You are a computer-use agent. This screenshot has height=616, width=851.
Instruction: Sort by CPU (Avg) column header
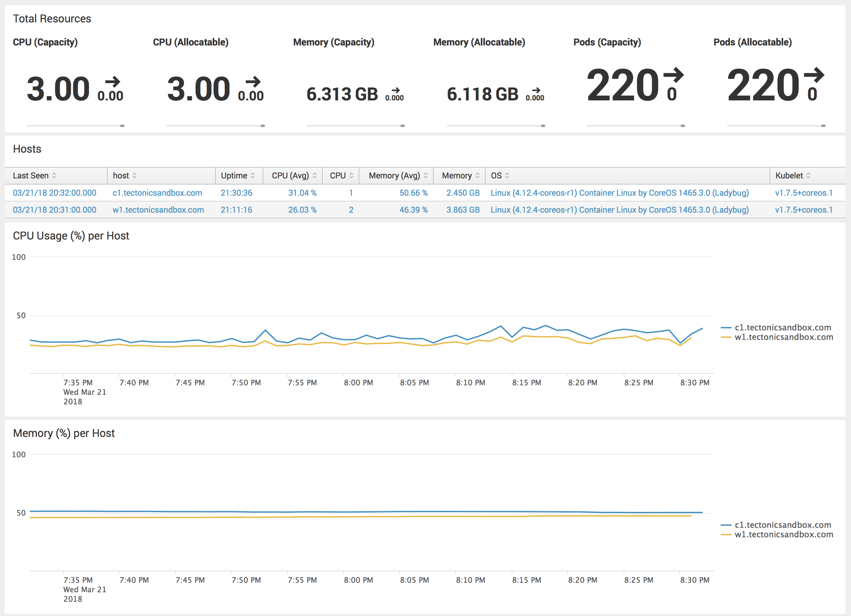click(294, 176)
